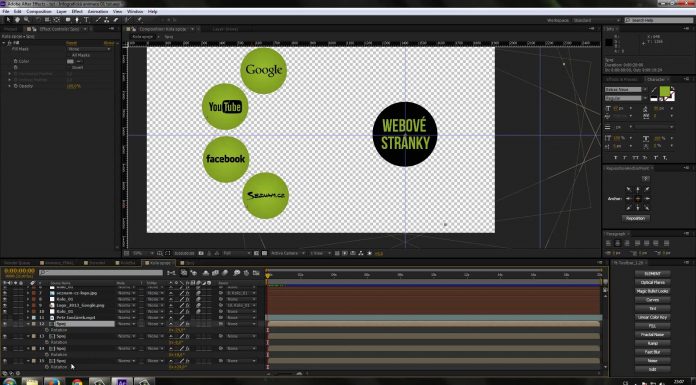The image size is (696, 385).
Task: Collapse the Fill effect group
Action: [4, 43]
